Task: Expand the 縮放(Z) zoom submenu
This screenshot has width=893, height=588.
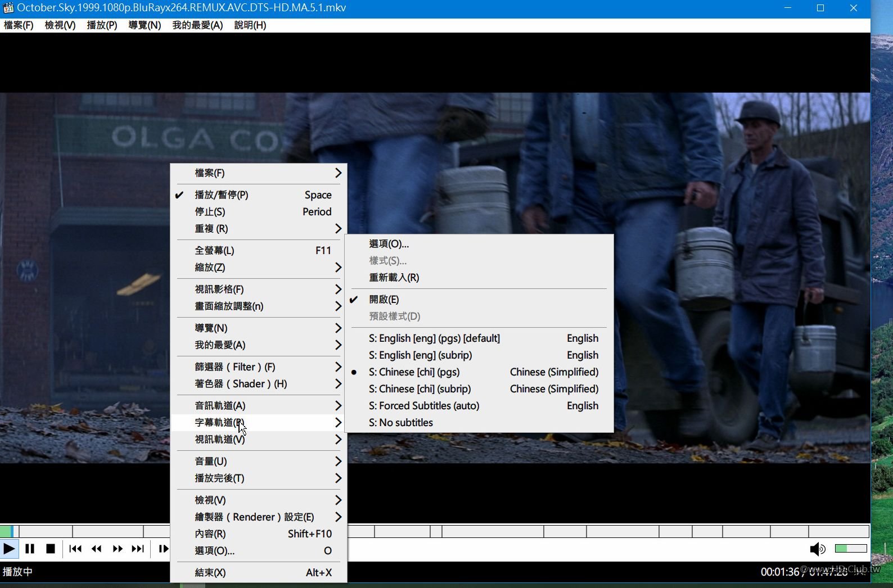Action: click(259, 268)
